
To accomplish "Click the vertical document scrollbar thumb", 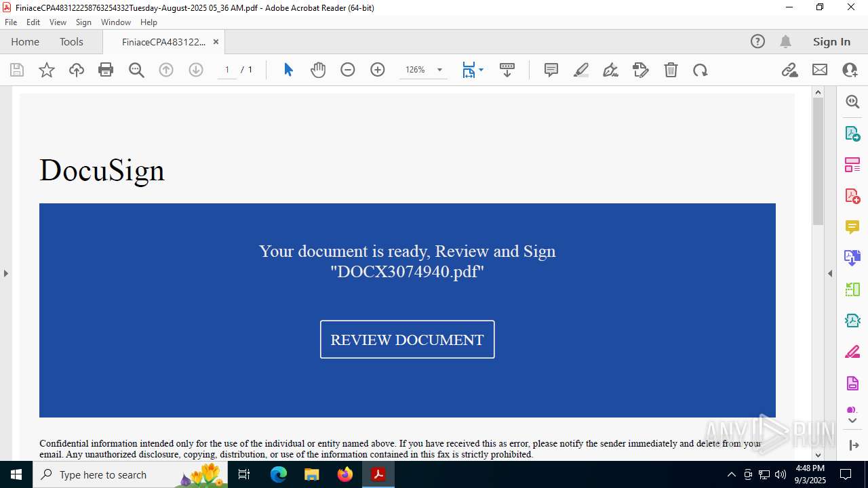I will click(x=818, y=161).
